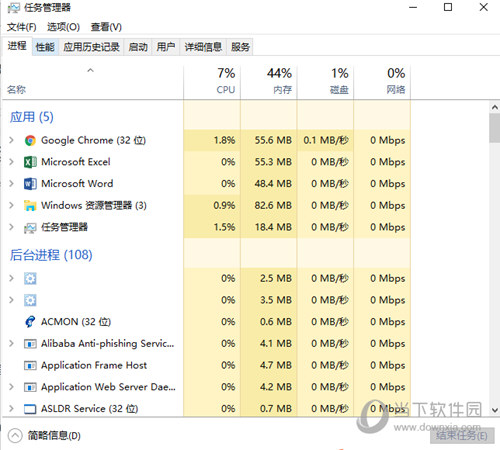Switch to the 启动 tab
The height and width of the screenshot is (450, 500).
click(x=138, y=47)
